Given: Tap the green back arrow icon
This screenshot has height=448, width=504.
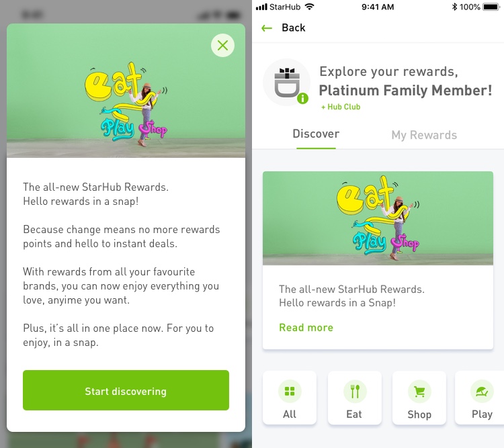Looking at the screenshot, I should [x=267, y=28].
